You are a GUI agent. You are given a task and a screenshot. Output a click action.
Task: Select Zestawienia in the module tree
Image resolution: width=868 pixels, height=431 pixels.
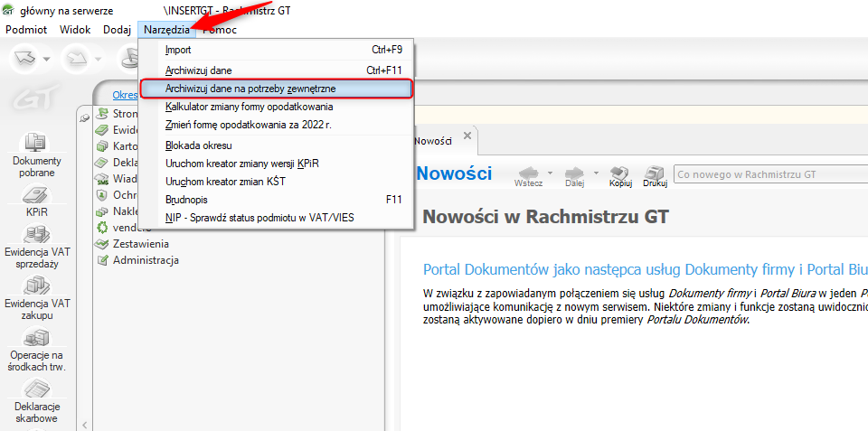pyautogui.click(x=141, y=244)
